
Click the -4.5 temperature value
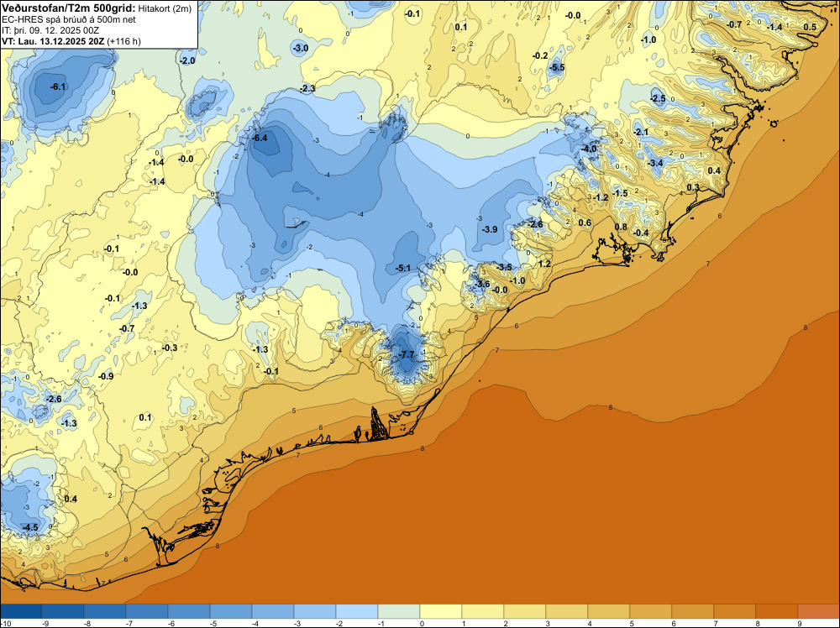click(x=30, y=527)
